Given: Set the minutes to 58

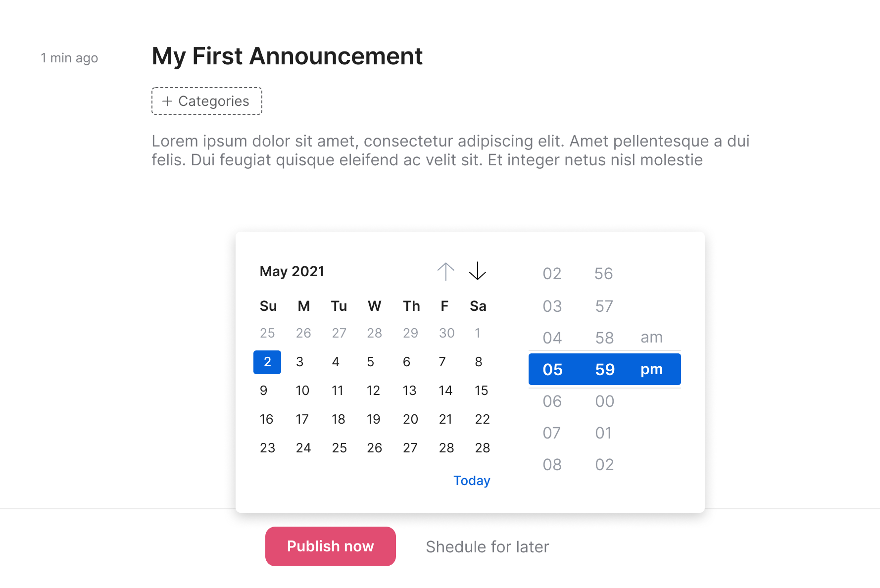Looking at the screenshot, I should (x=604, y=338).
